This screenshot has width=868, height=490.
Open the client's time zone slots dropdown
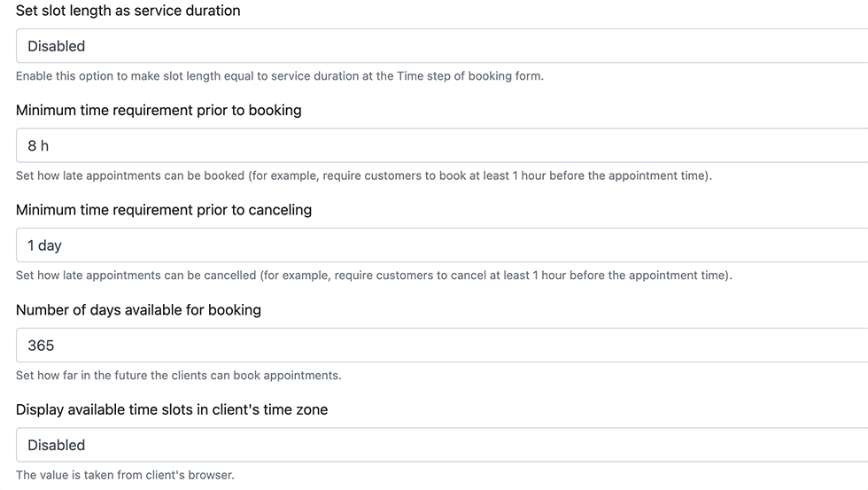(443, 445)
